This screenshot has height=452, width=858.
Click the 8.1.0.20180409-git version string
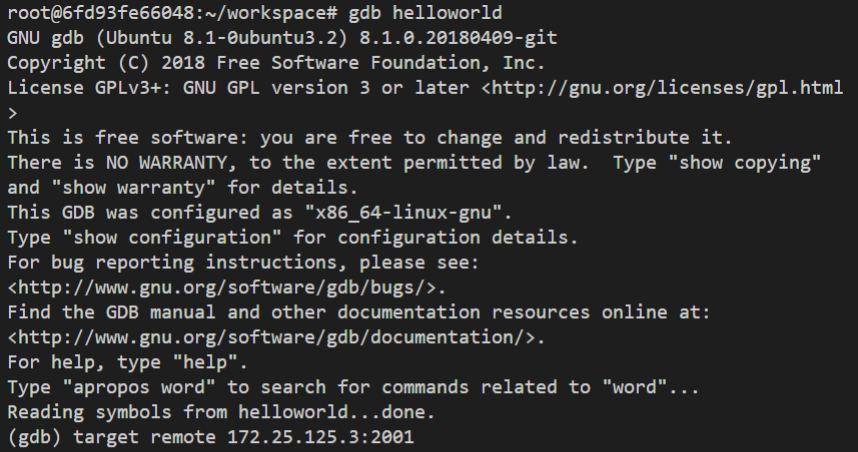pos(458,38)
